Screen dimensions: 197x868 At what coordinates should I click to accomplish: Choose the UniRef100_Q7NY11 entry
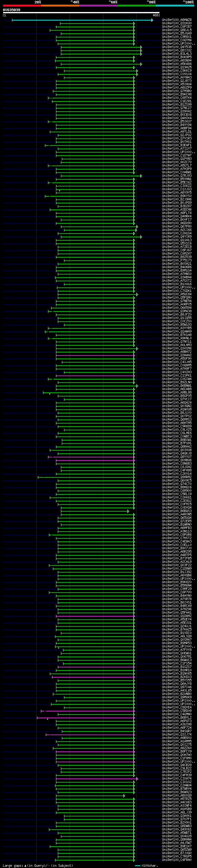pyautogui.click(x=177, y=342)
